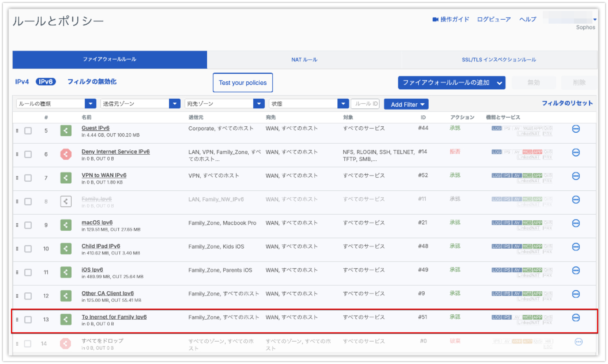This screenshot has height=364, width=608.
Task: Open more options menu for Deny Internet Service IPv6
Action: tap(576, 153)
